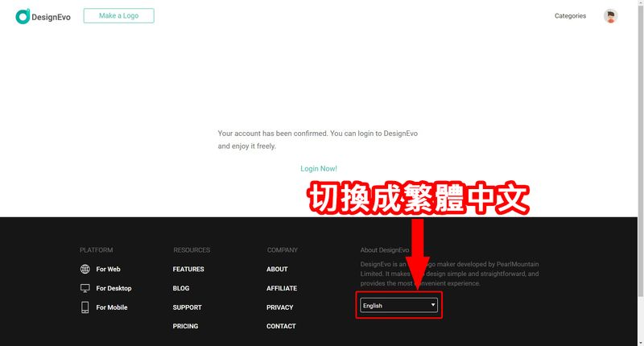Go to the FEATURES page
Image resolution: width=644 pixels, height=346 pixels.
click(188, 270)
